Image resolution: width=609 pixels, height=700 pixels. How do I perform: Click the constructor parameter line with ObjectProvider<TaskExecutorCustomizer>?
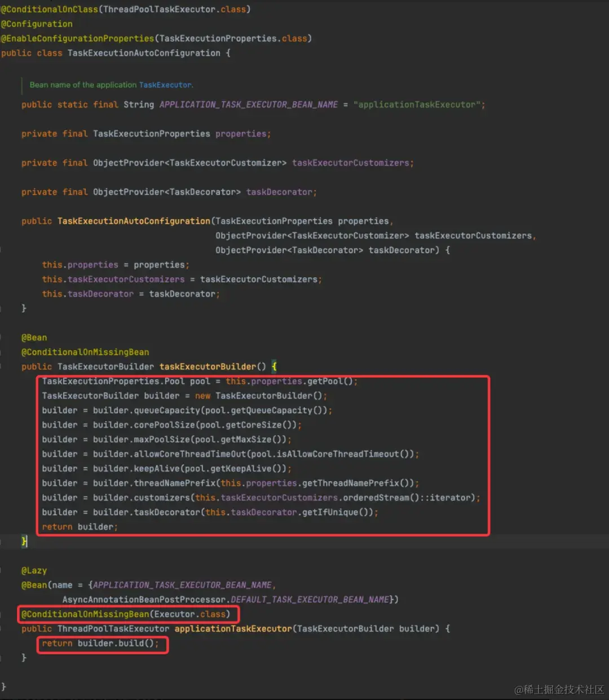coord(376,236)
